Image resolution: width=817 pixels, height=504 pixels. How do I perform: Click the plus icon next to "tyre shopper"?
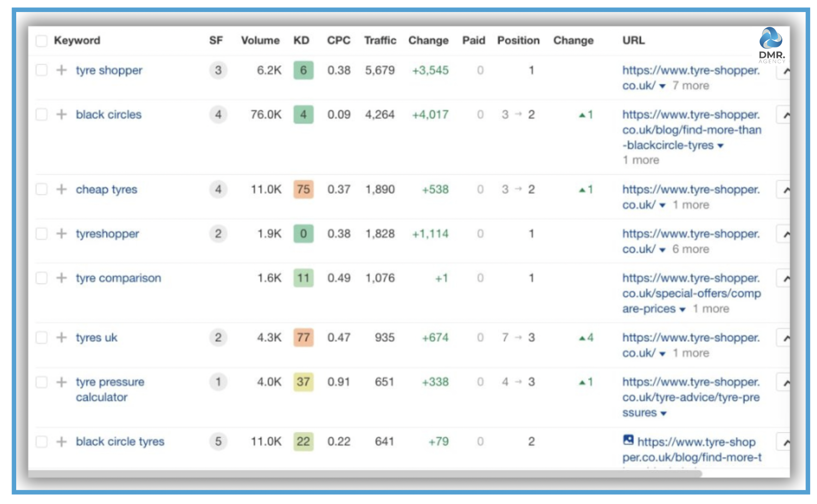coord(61,70)
